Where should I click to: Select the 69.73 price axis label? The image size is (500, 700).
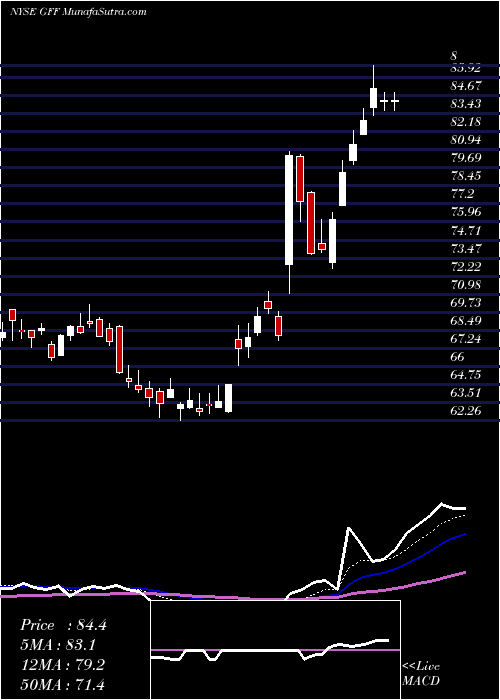466,303
